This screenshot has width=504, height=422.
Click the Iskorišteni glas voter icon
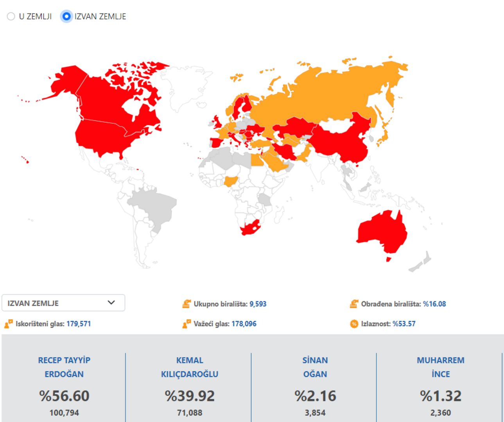(8, 324)
